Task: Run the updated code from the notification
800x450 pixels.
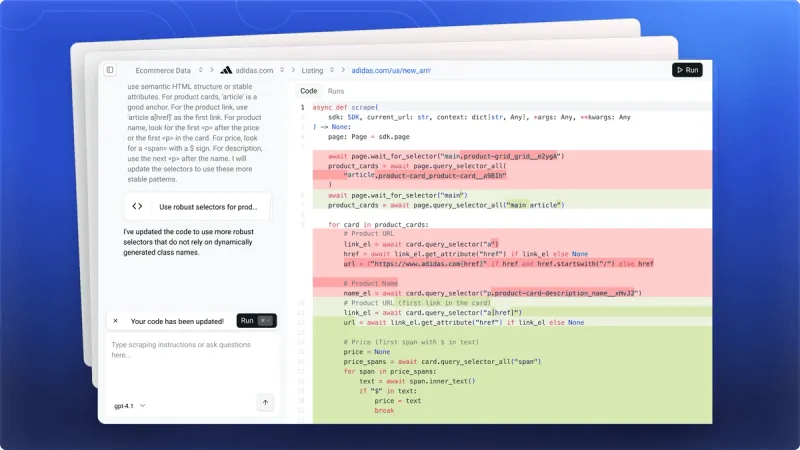Action: [256, 320]
